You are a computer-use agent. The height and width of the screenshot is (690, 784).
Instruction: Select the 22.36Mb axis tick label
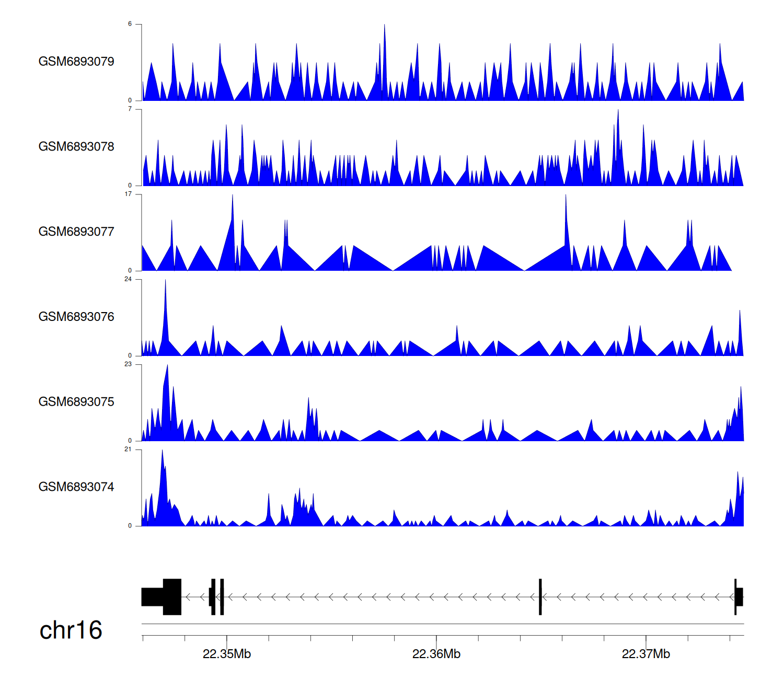[x=436, y=654]
